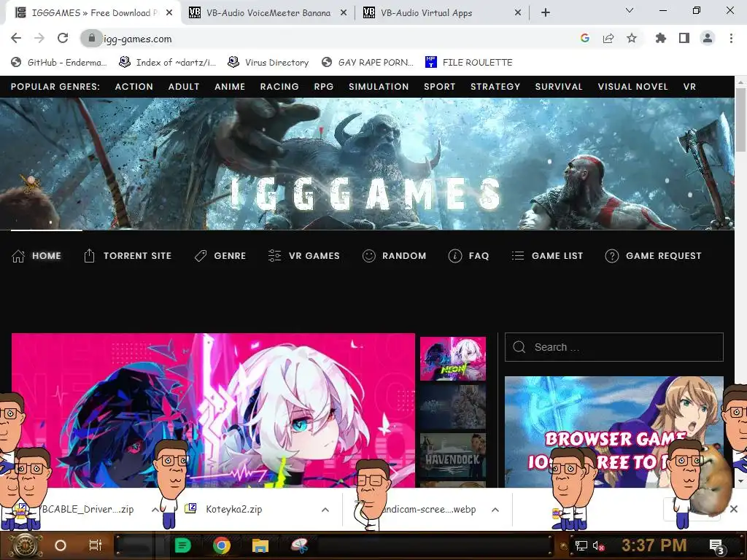
Task: Select SPORT genre
Action: click(x=440, y=87)
